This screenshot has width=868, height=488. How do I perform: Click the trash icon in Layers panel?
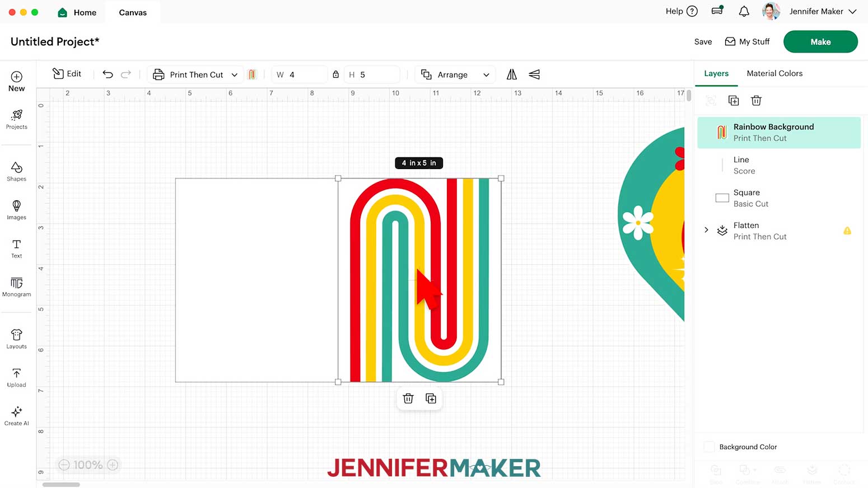pyautogui.click(x=756, y=101)
